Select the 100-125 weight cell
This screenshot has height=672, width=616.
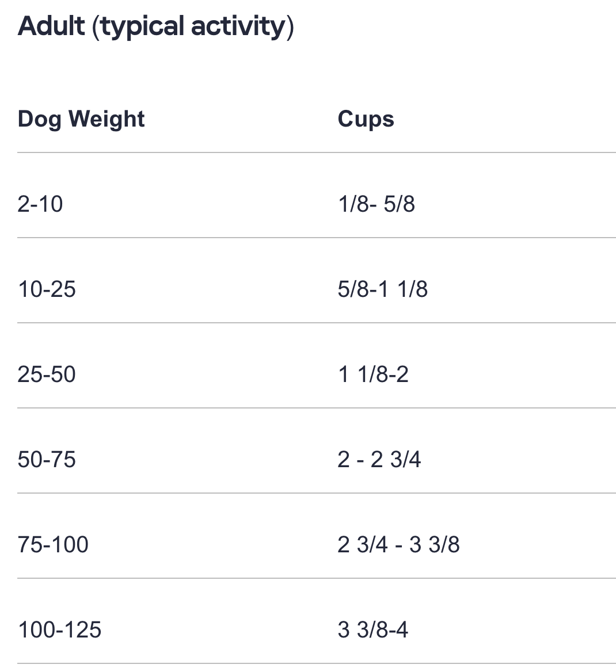coord(59,630)
